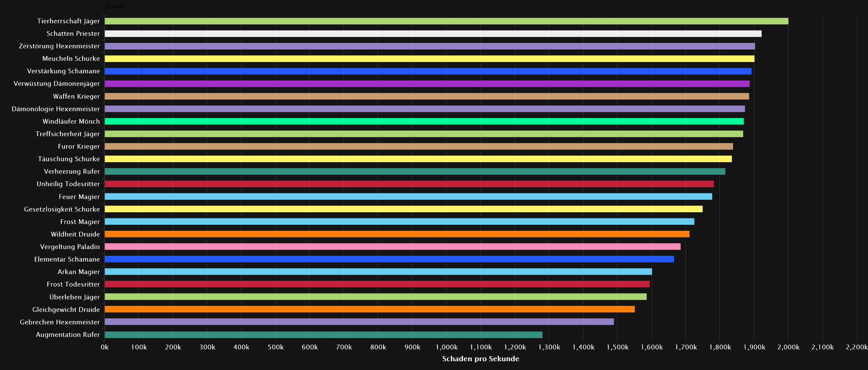The image size is (868, 370).
Task: Click the 'Gebrechen Hexenmeister' label
Action: [x=60, y=322]
